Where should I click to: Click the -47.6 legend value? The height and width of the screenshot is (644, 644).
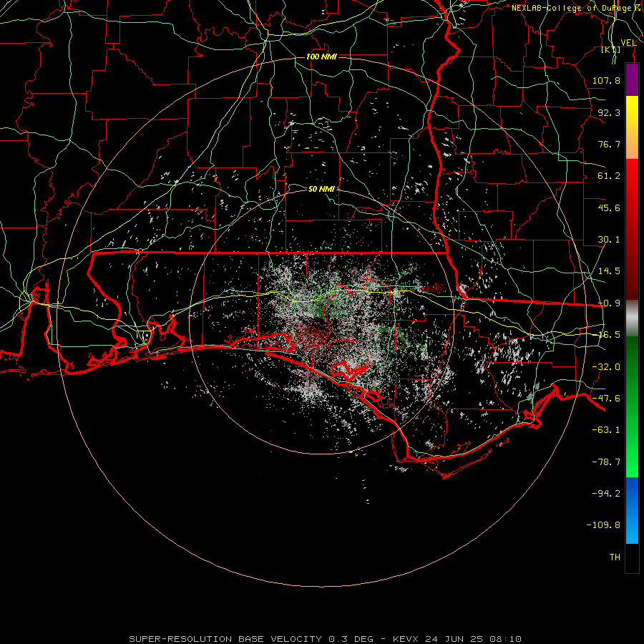coord(606,399)
